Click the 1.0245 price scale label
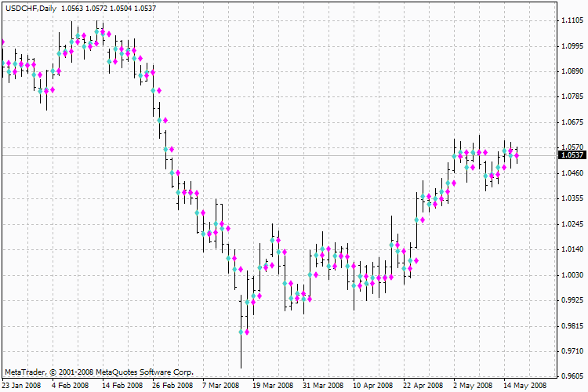Screen dimensions: 588x392 (x=571, y=224)
